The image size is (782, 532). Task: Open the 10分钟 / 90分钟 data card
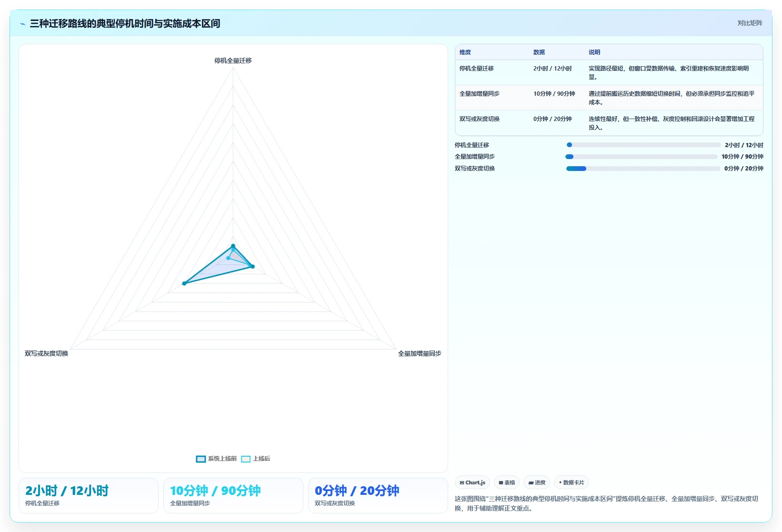click(x=233, y=495)
